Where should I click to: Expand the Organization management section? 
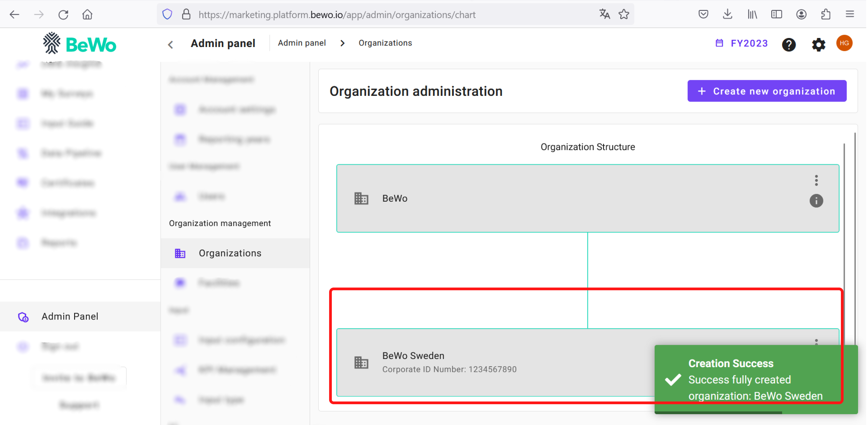point(220,223)
